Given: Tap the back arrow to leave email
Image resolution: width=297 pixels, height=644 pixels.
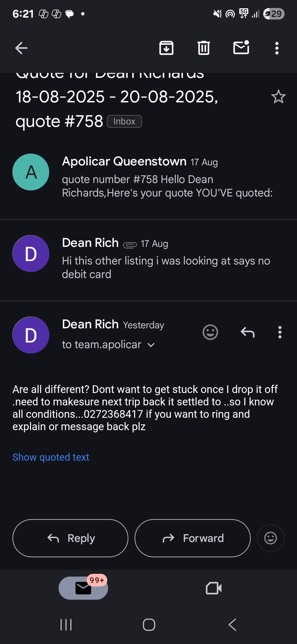Looking at the screenshot, I should (21, 48).
